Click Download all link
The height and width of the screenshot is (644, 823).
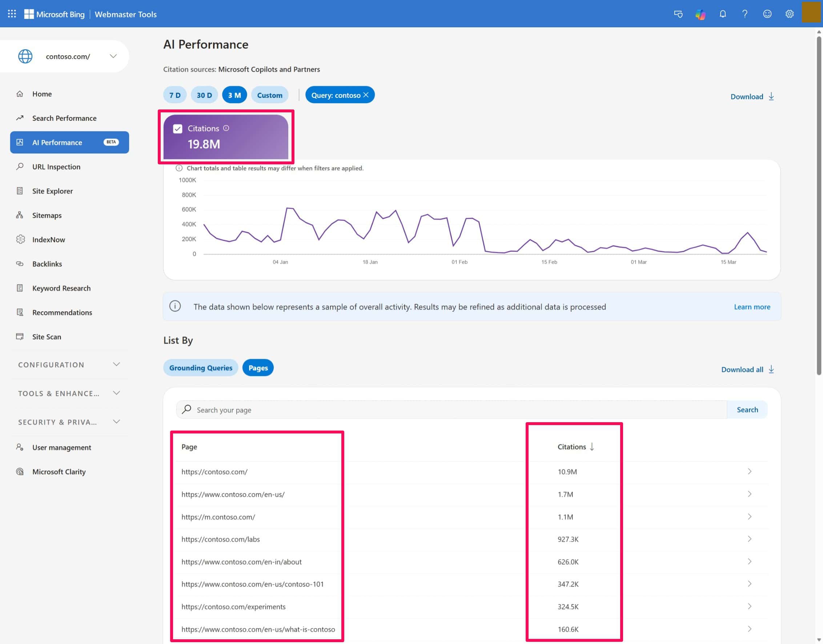[x=748, y=369]
